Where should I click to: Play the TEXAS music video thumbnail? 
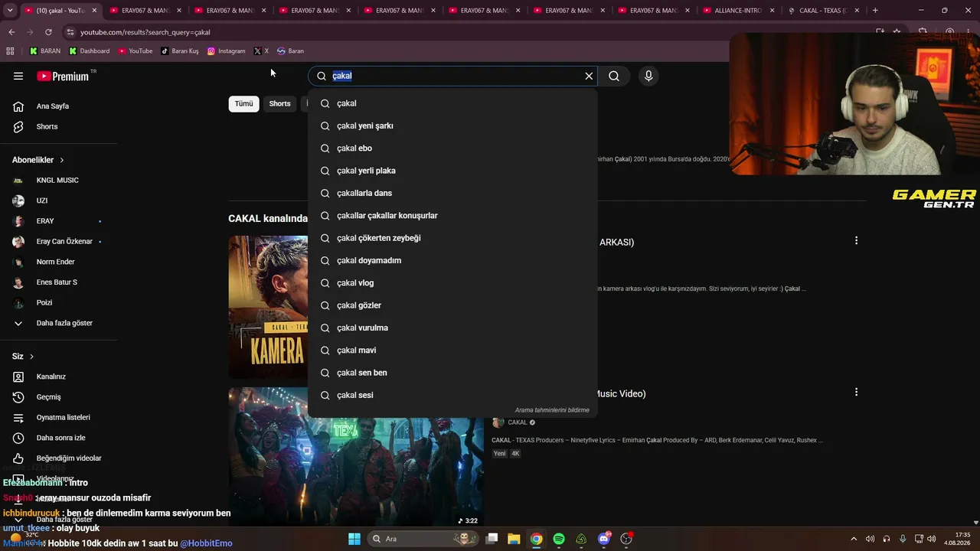coord(356,457)
